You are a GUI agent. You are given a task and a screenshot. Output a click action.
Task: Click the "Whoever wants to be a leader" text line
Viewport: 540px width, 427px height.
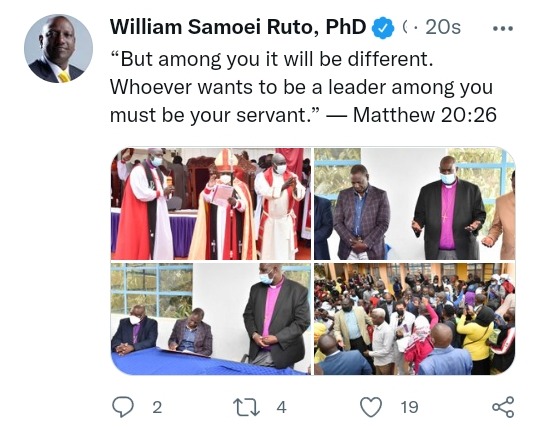301,87
